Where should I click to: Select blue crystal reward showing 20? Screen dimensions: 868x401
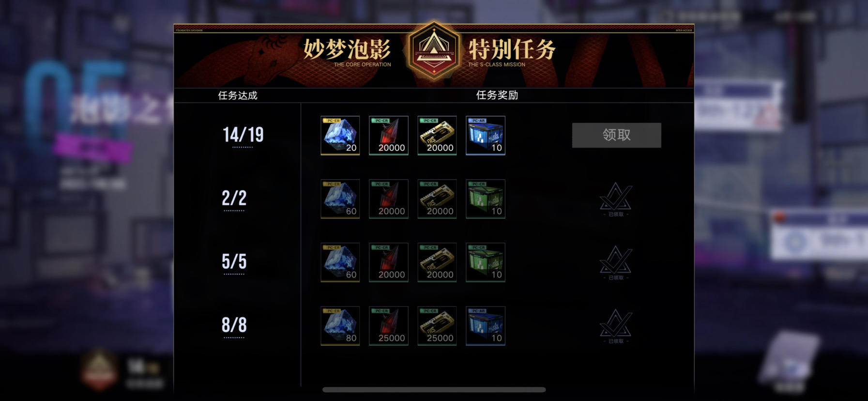[x=340, y=136]
